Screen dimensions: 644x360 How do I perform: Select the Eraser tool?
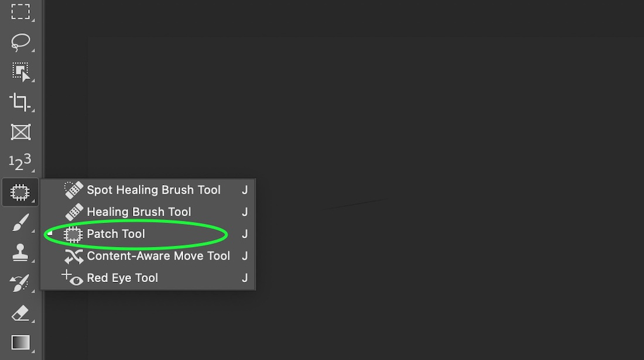coord(20,313)
